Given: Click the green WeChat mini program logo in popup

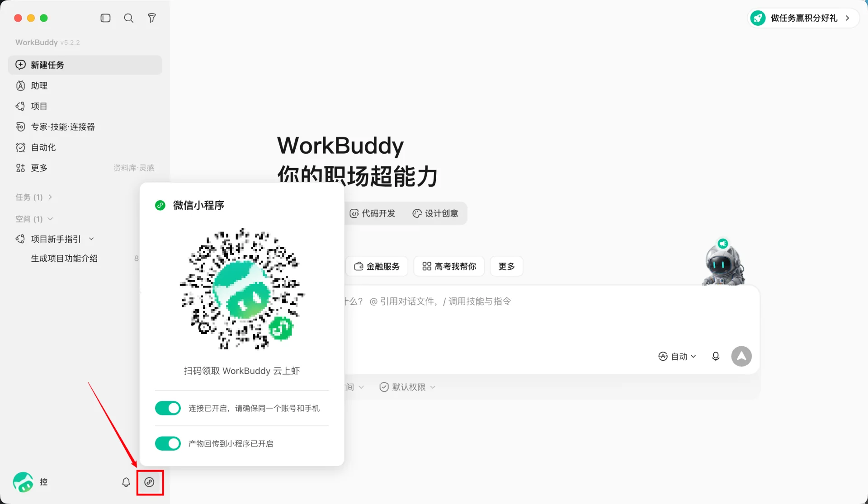Looking at the screenshot, I should tap(160, 205).
